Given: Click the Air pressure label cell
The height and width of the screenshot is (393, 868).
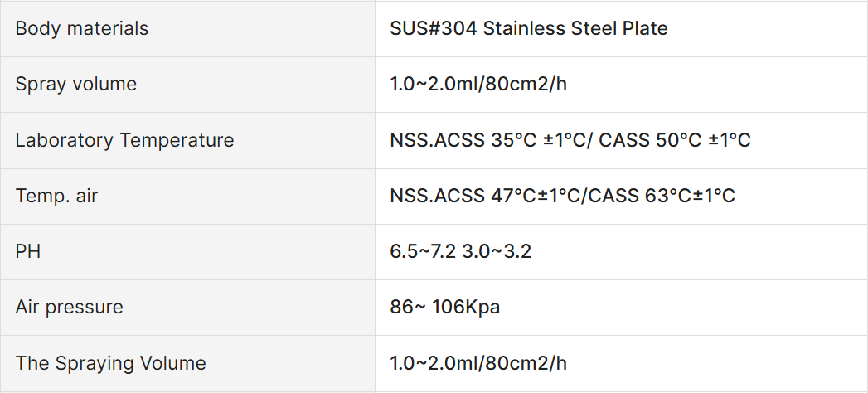Looking at the screenshot, I should pos(187,308).
